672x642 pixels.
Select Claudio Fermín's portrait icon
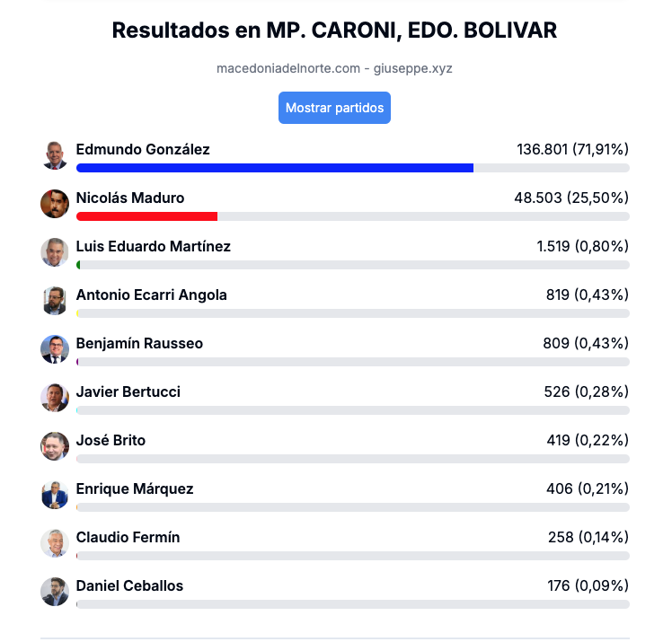coord(55,543)
